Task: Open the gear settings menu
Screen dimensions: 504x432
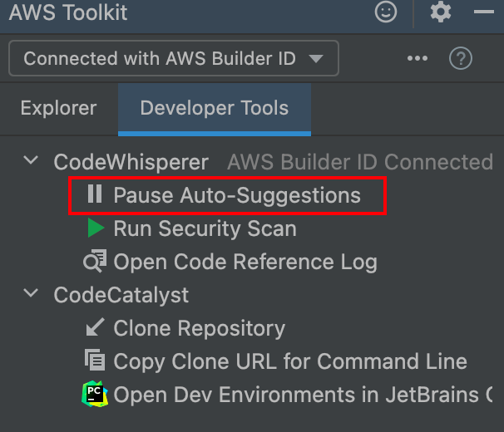Action: (440, 12)
